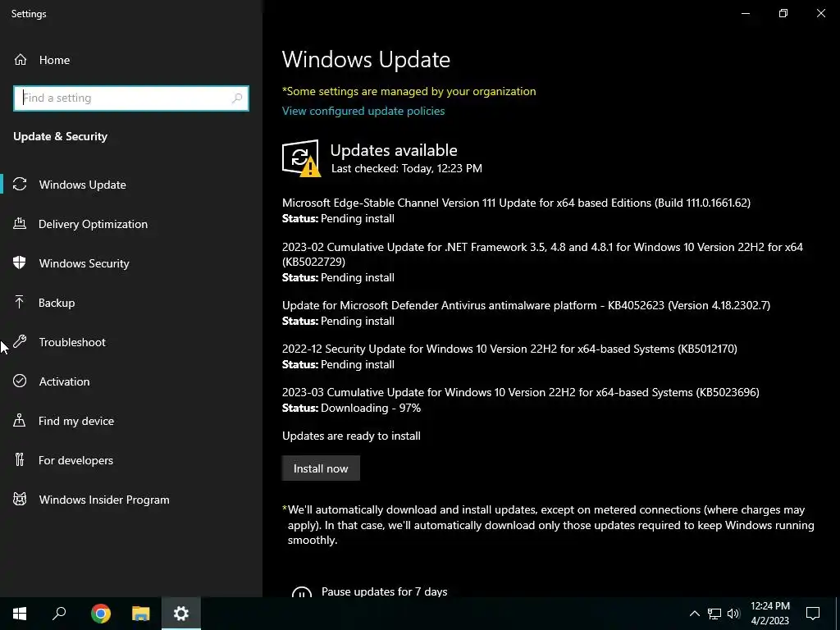This screenshot has height=630, width=840.
Task: Click the Windows Update sync arrows icon in sidebar
Action: coord(20,185)
